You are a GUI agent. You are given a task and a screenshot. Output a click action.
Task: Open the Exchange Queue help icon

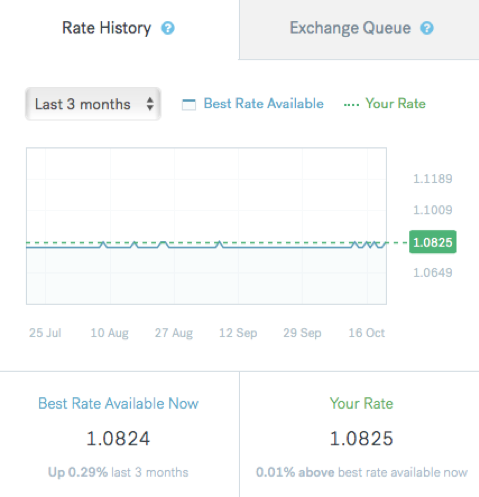427,28
